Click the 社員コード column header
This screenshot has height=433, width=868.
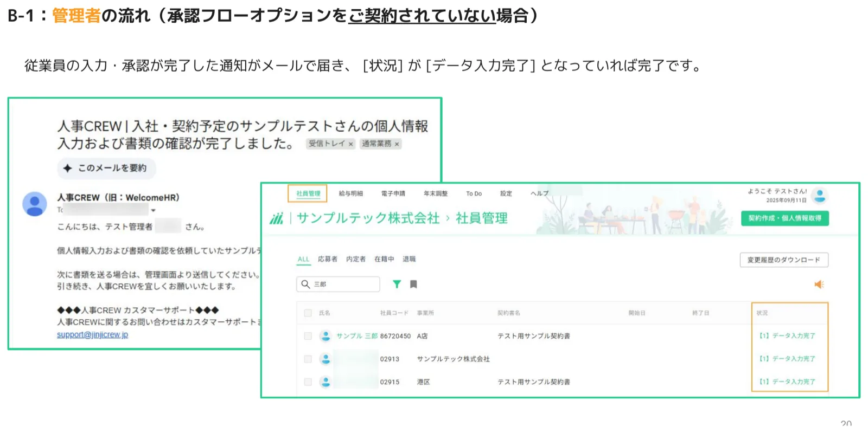394,313
